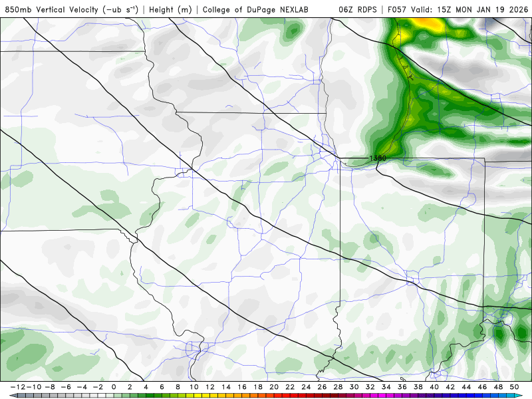Click the '48' color scale label
Image resolution: width=532 pixels, height=399 pixels.
coord(498,387)
